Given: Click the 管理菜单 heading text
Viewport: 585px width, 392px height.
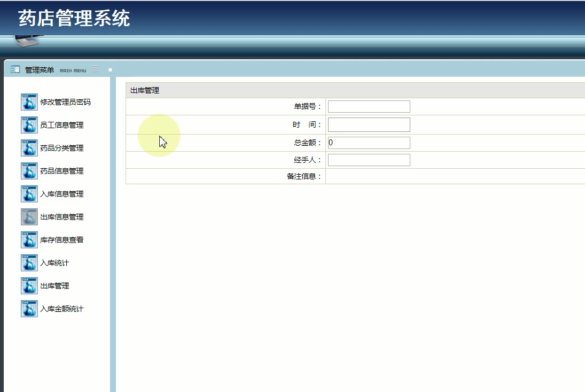Looking at the screenshot, I should pyautogui.click(x=40, y=70).
